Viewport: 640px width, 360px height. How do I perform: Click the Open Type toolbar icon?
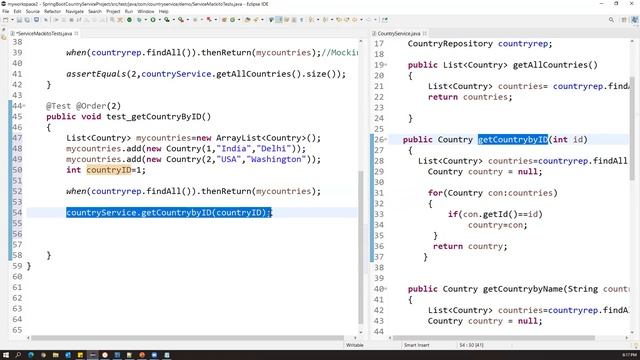(x=247, y=20)
